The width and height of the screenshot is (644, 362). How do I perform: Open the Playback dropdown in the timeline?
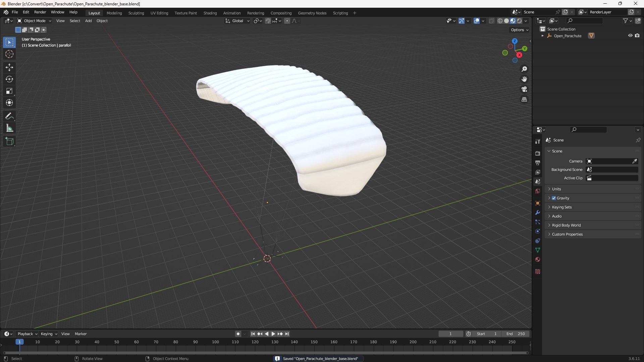27,334
